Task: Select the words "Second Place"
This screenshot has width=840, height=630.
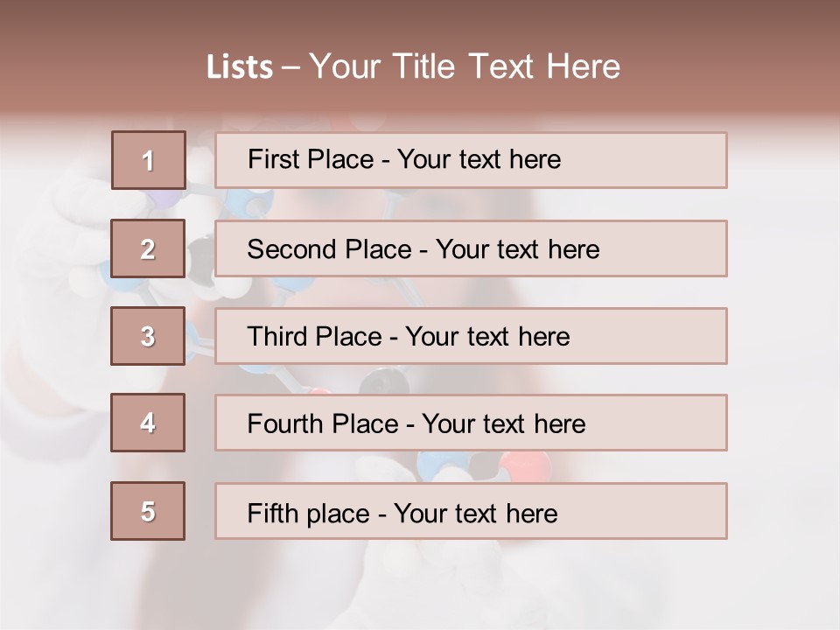Action: point(330,249)
